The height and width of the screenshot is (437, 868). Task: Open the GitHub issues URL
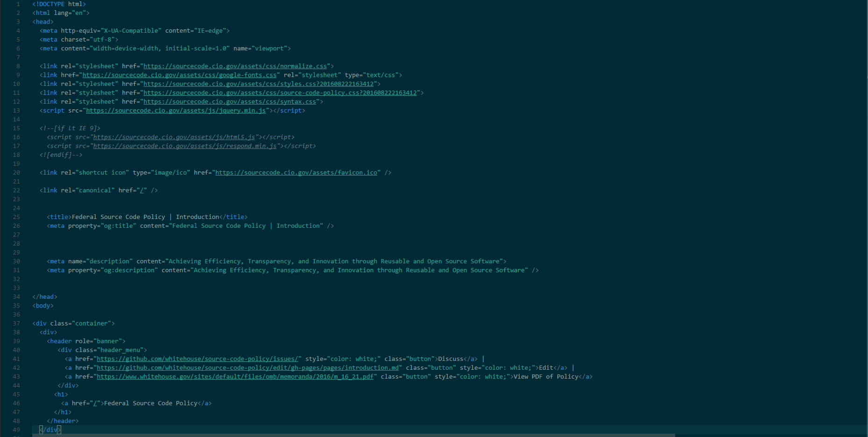(198, 359)
